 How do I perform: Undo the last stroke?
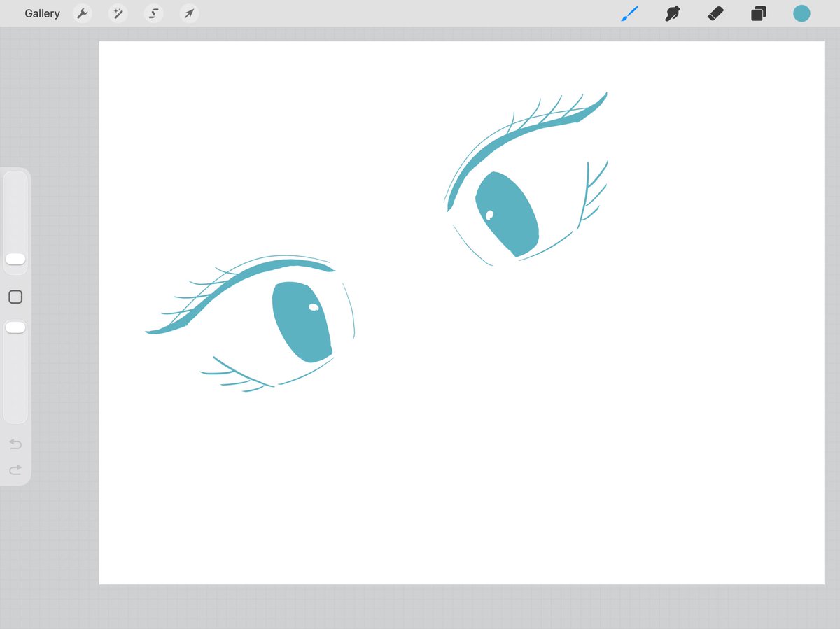(15, 444)
